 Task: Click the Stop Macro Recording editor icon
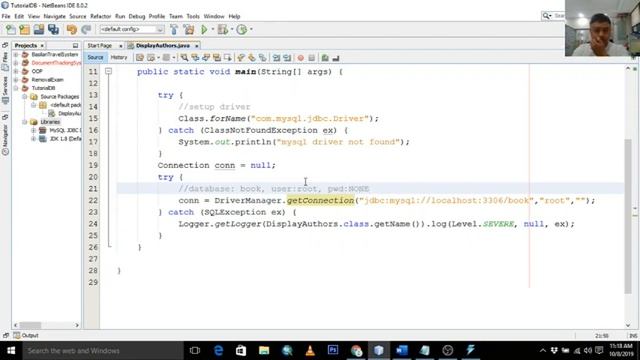[311, 58]
